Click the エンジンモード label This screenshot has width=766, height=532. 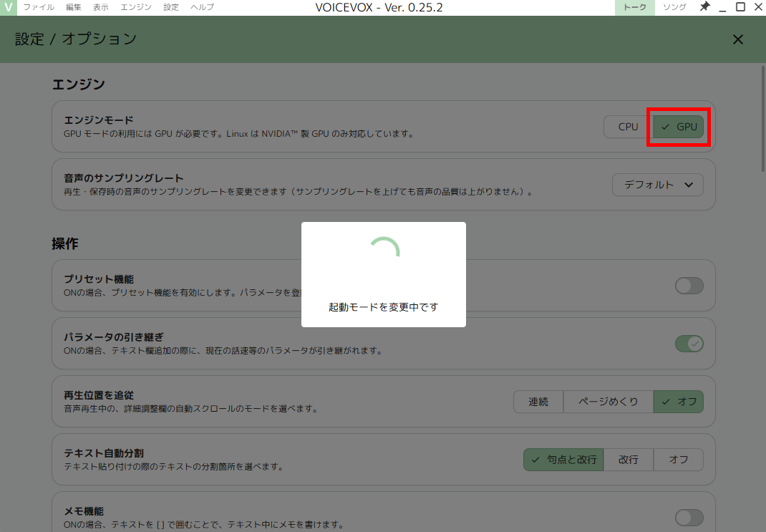99,120
